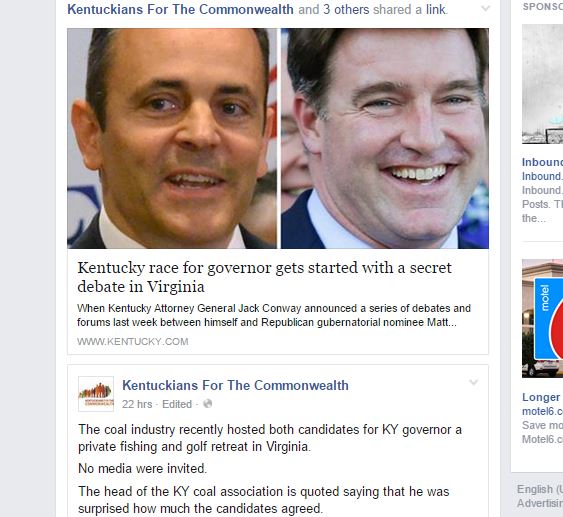Open the Advertising footer link
563x517 pixels.
540,503
